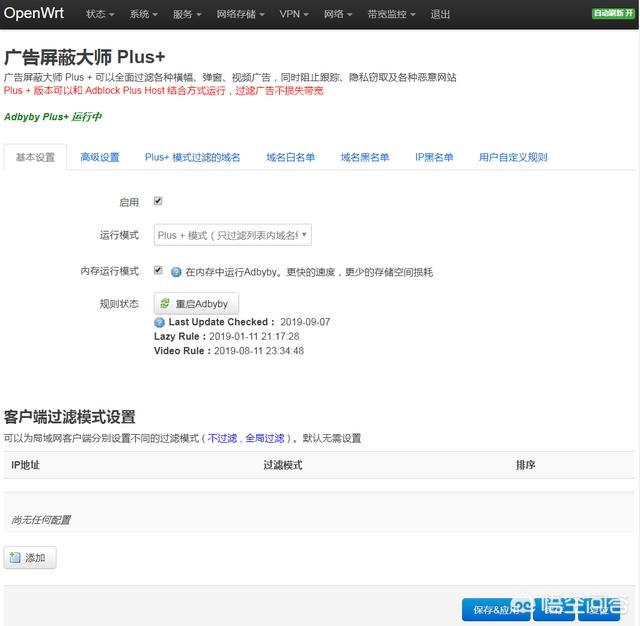Toggle the 内存运行模式 checkbox
Image resolution: width=640 pixels, height=626 pixels.
[x=158, y=270]
